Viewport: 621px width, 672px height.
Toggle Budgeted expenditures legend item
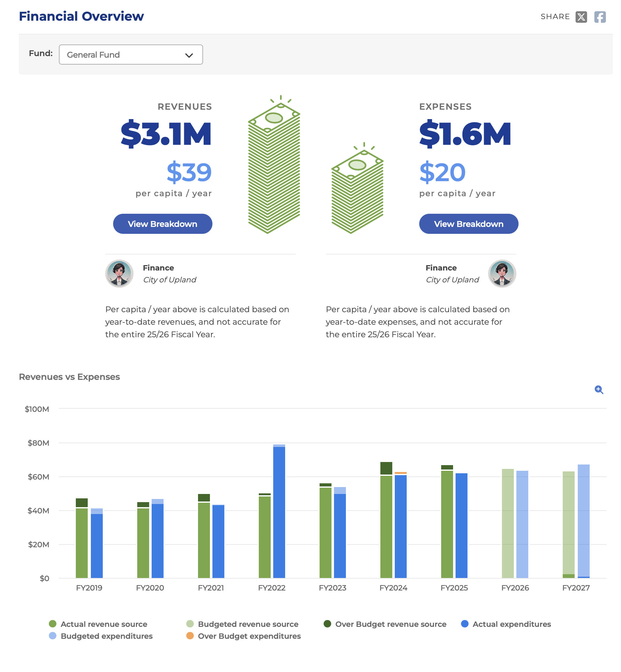(x=101, y=636)
